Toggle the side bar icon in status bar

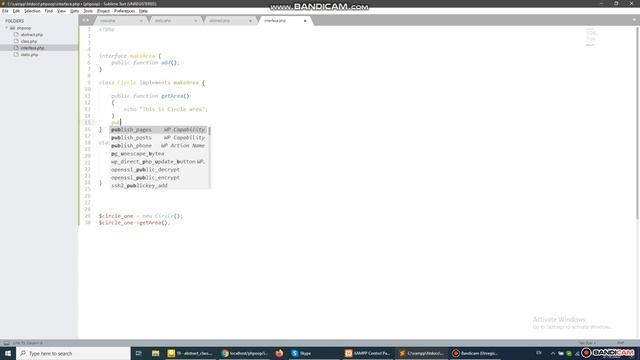(x=6, y=343)
